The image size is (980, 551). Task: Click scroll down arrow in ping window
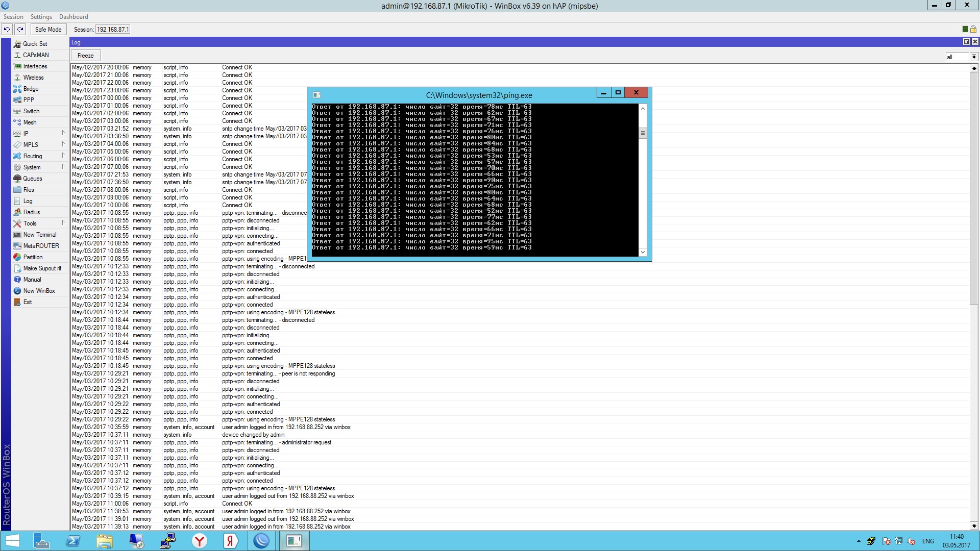(643, 252)
